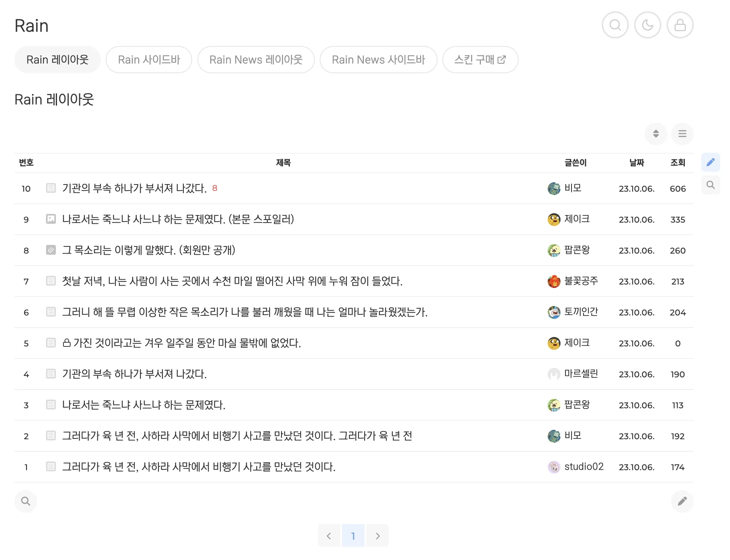The width and height of the screenshot is (730, 560).
Task: Click the floating search icon below blue pencil
Action: (710, 185)
